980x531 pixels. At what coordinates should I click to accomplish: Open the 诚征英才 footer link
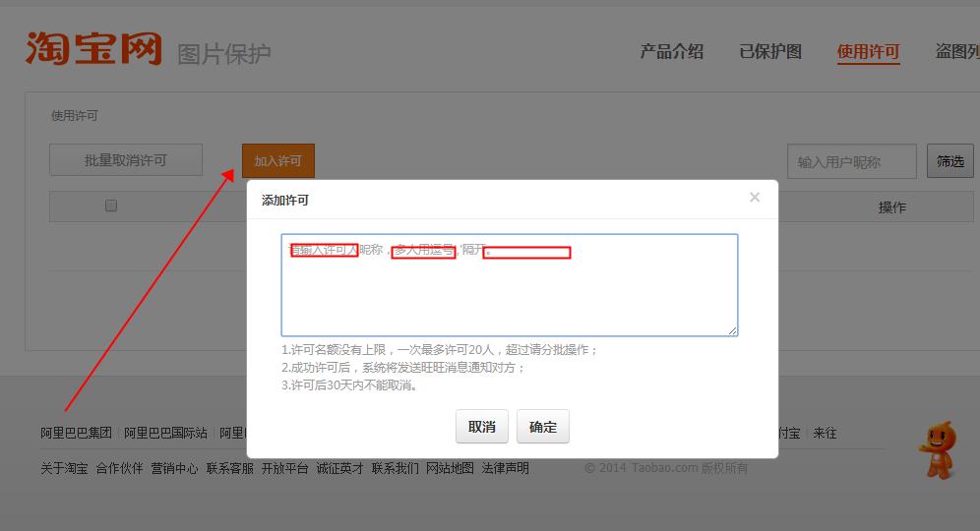[x=340, y=468]
